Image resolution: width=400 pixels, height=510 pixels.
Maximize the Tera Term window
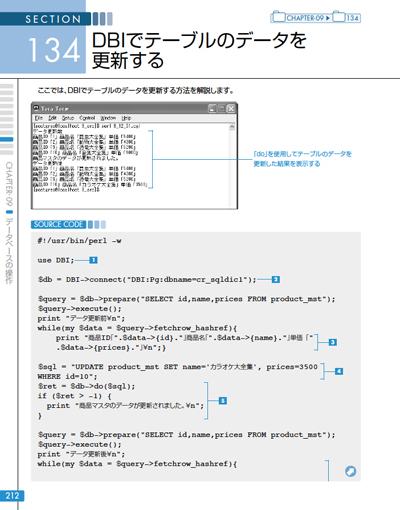[221, 108]
